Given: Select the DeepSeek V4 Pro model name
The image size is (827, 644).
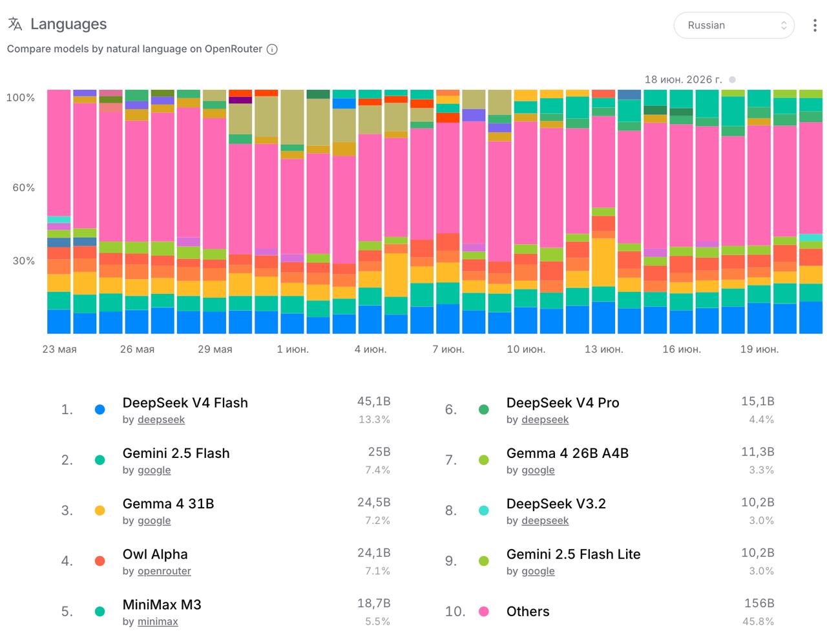Looking at the screenshot, I should [563, 403].
